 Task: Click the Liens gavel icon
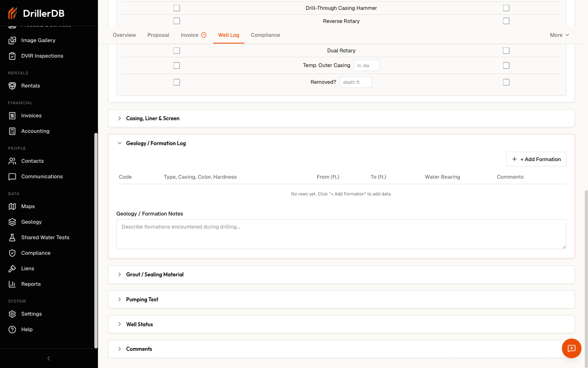click(12, 269)
